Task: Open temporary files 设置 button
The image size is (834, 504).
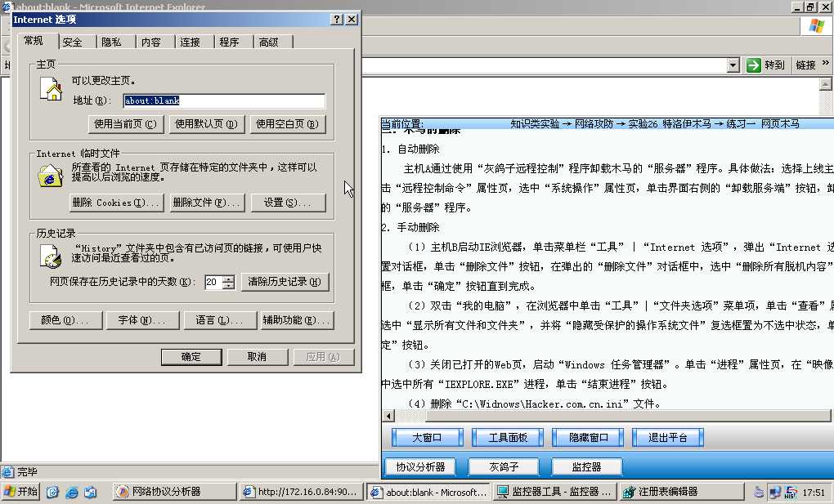Action: (288, 203)
